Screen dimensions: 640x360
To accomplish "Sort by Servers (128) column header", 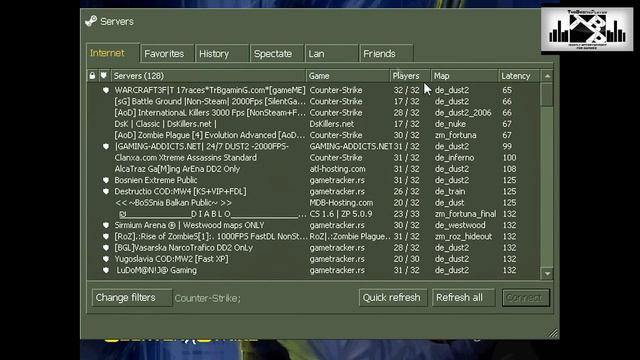I will [x=208, y=76].
